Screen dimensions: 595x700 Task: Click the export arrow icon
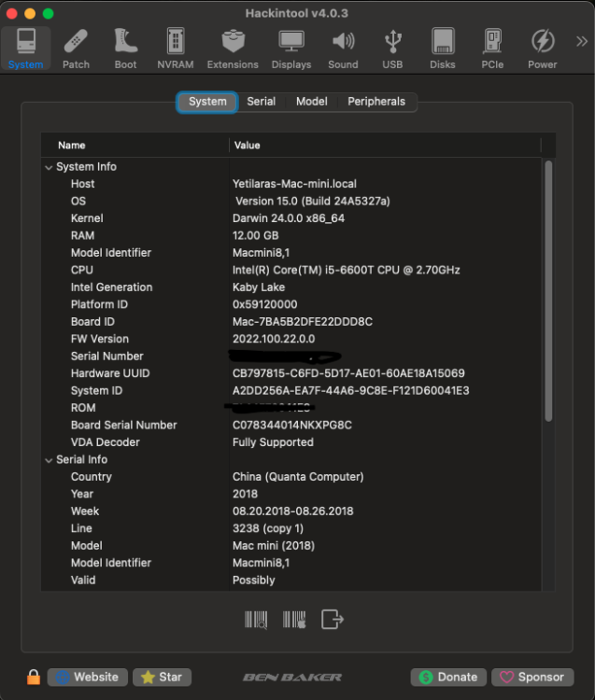pyautogui.click(x=333, y=620)
